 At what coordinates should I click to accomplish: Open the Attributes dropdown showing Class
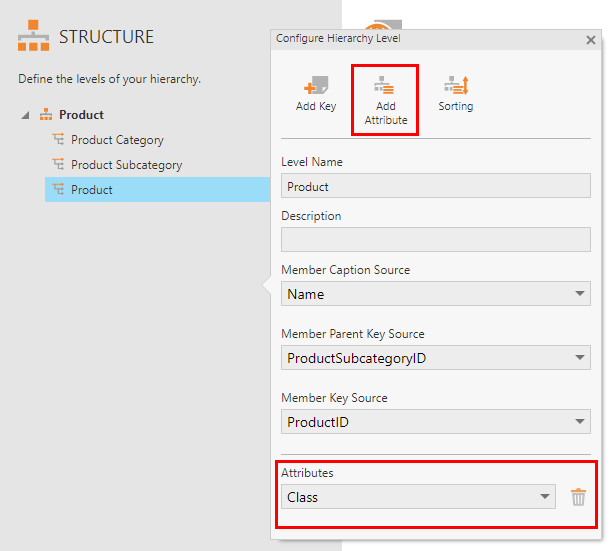tap(418, 497)
